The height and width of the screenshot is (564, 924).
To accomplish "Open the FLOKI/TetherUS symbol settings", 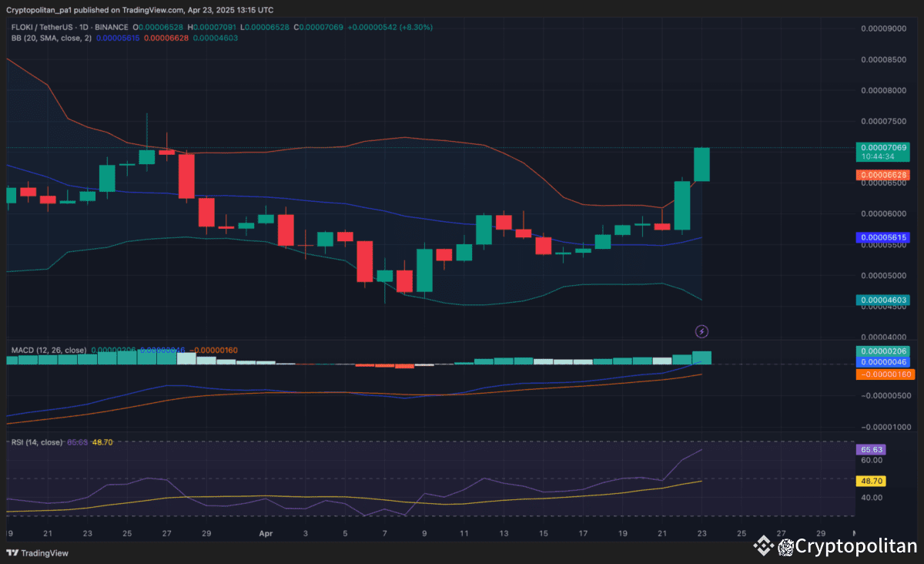I will point(42,26).
